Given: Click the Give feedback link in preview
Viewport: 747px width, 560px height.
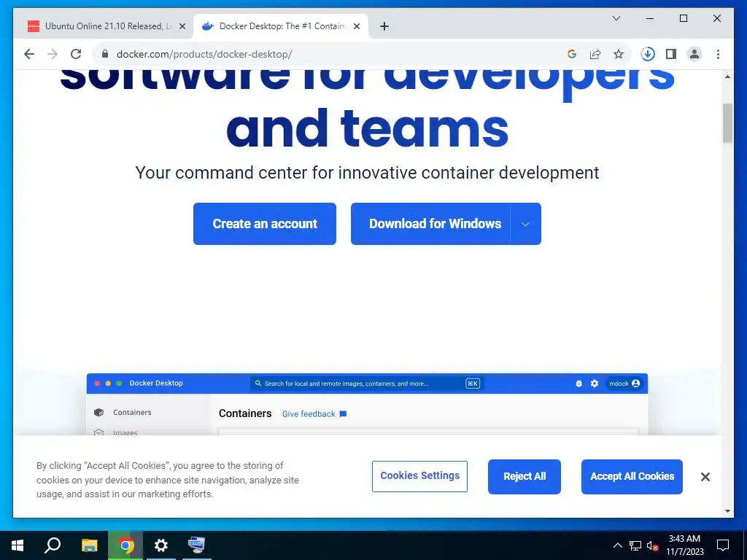Looking at the screenshot, I should (x=314, y=414).
